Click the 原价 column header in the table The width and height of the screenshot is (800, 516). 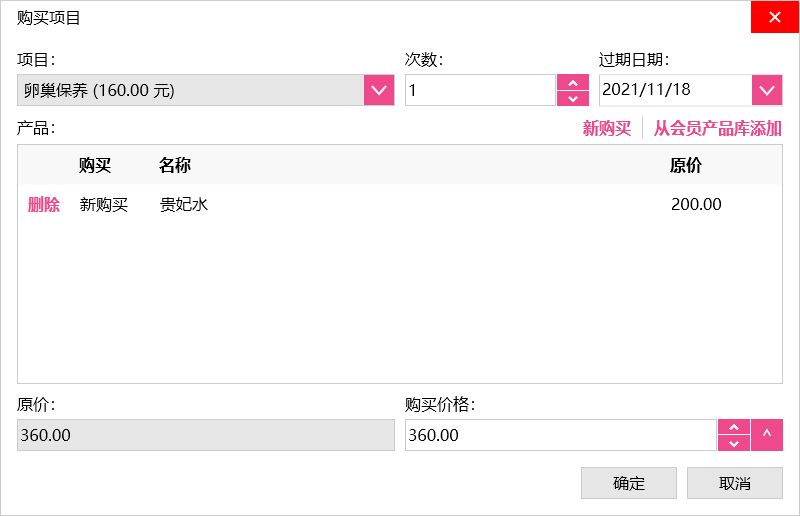tap(686, 166)
